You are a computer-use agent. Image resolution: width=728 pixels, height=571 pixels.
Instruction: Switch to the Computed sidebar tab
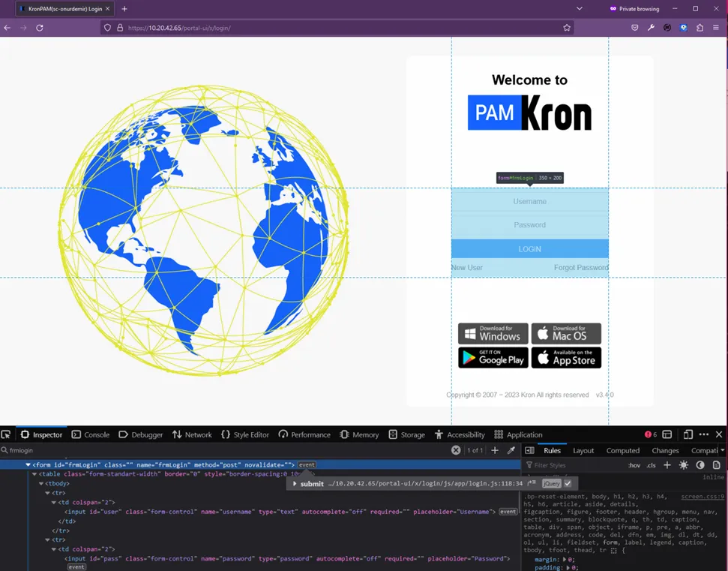pos(622,450)
